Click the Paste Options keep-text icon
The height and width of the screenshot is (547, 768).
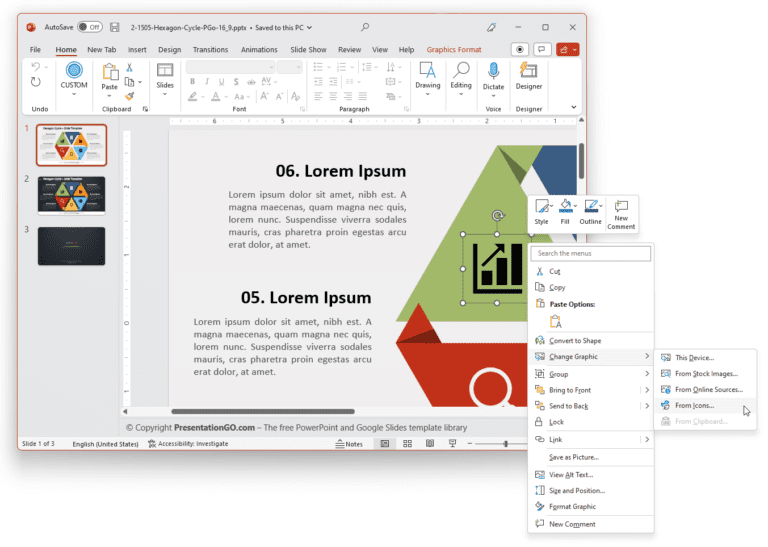click(x=555, y=321)
